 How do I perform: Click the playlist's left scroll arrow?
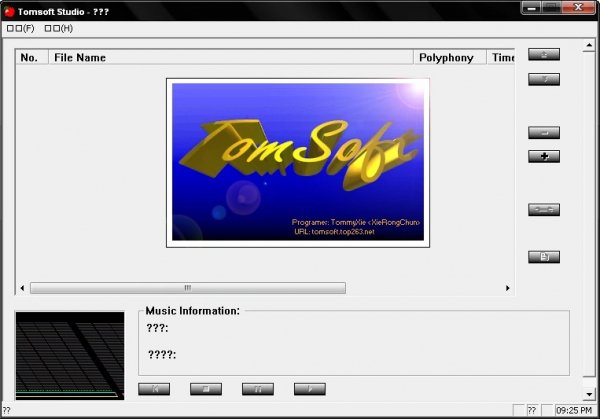22,288
